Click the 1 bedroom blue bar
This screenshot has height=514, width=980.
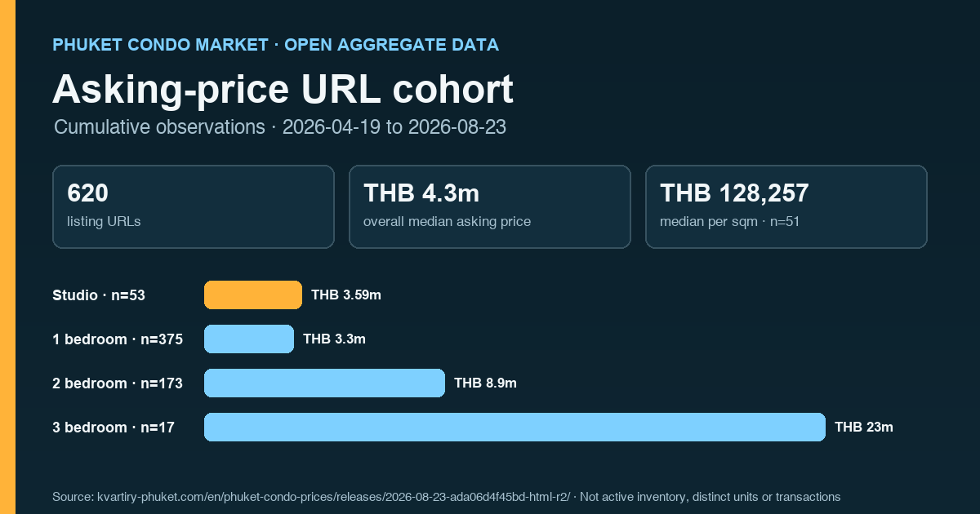click(249, 339)
